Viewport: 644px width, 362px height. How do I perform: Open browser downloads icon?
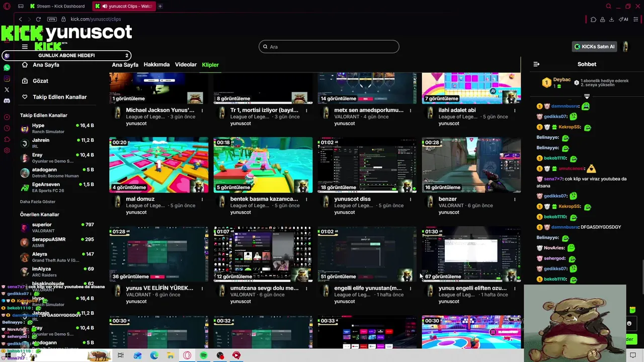611,19
